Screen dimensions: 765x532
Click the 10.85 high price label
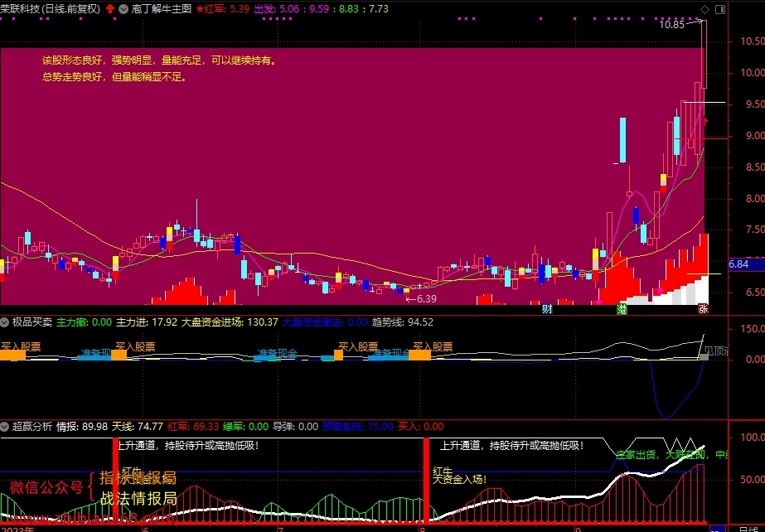672,24
